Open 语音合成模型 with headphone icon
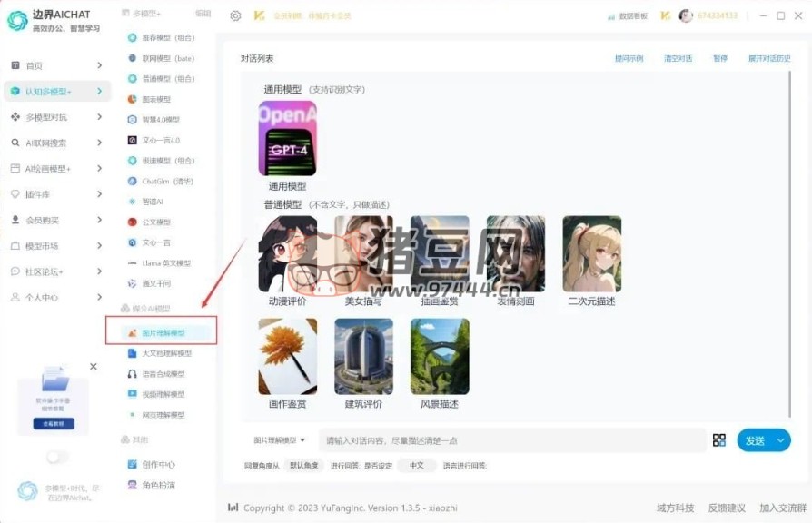This screenshot has width=812, height=523. (x=163, y=374)
